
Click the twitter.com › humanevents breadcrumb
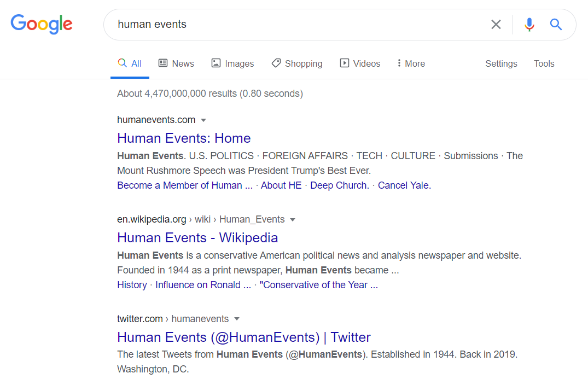coord(173,319)
